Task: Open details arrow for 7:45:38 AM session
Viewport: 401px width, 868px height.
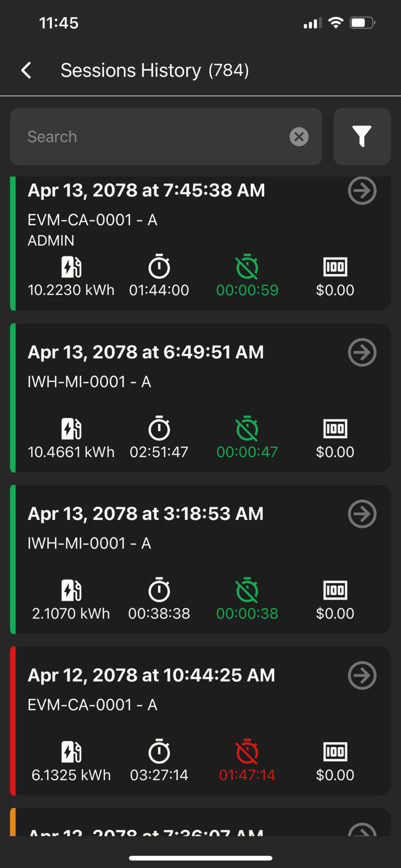Action: (x=362, y=191)
